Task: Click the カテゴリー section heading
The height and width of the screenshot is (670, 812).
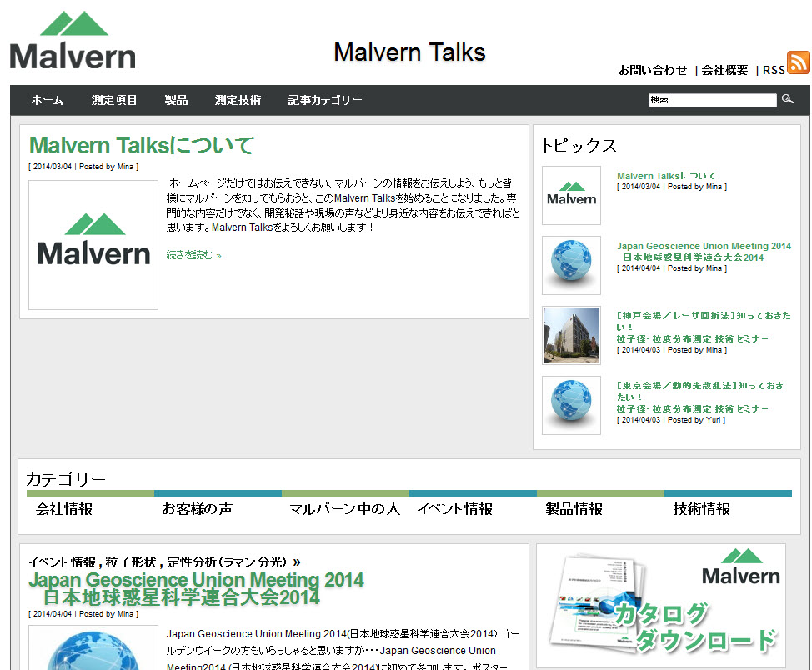Action: tap(66, 479)
